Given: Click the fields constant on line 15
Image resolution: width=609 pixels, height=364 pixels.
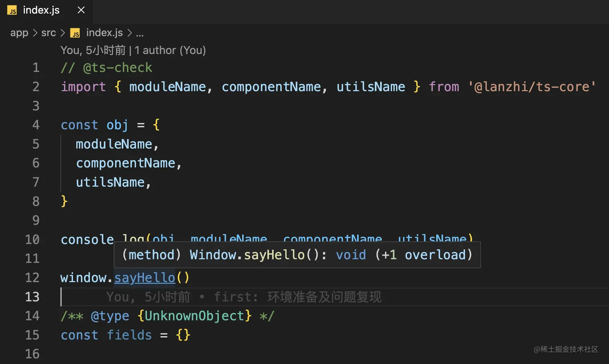Looking at the screenshot, I should pyautogui.click(x=129, y=335).
